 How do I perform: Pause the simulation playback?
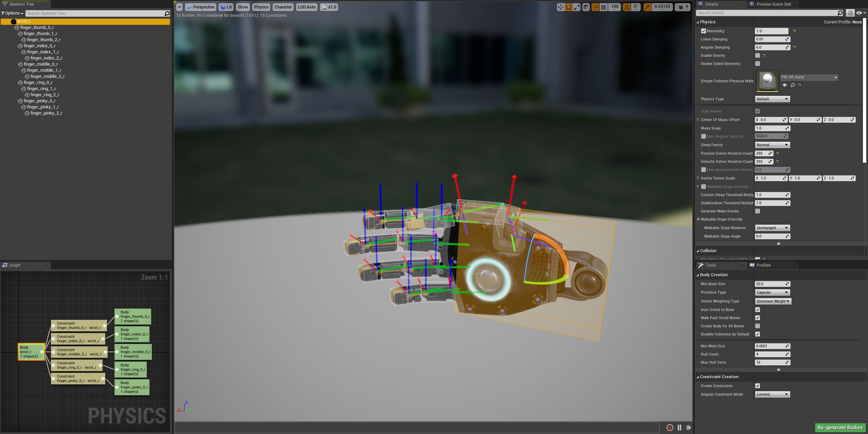coord(679,428)
